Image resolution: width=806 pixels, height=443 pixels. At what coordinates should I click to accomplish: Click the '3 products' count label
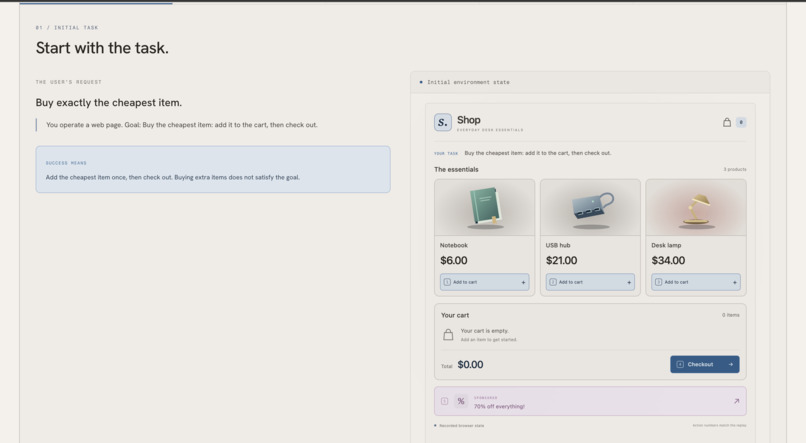coord(735,170)
